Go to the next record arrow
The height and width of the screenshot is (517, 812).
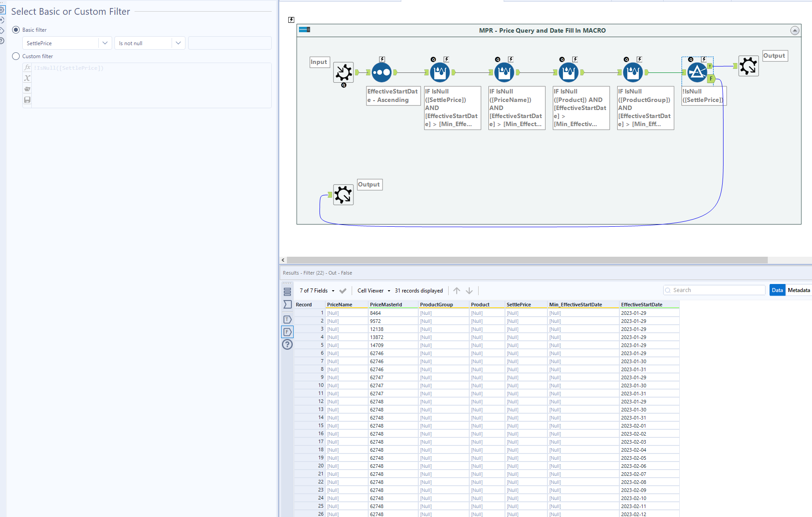tap(469, 291)
